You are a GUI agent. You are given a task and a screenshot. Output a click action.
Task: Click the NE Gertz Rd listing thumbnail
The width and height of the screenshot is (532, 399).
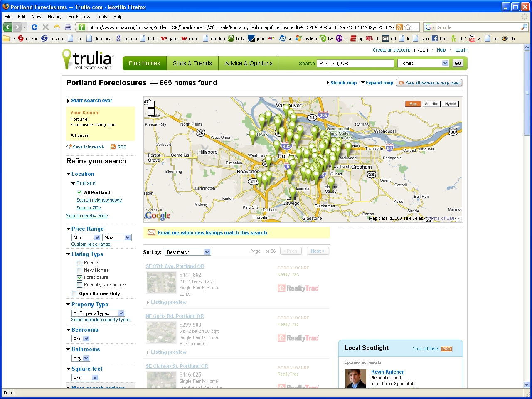161,332
